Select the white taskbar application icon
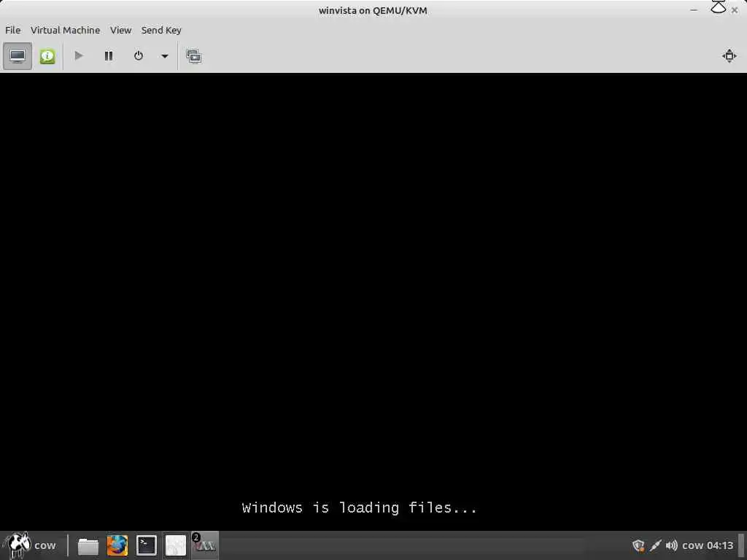The image size is (747, 560). coord(175,545)
